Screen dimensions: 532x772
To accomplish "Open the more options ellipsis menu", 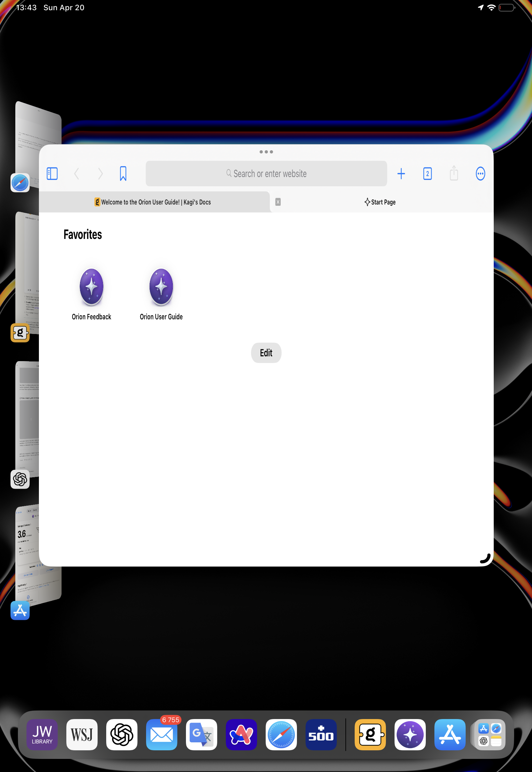I will pyautogui.click(x=480, y=174).
